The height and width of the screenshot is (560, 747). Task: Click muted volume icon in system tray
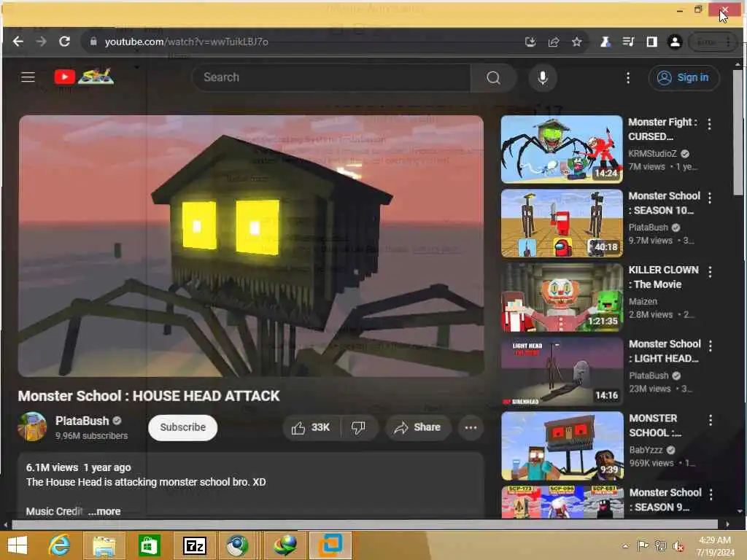coord(678,546)
